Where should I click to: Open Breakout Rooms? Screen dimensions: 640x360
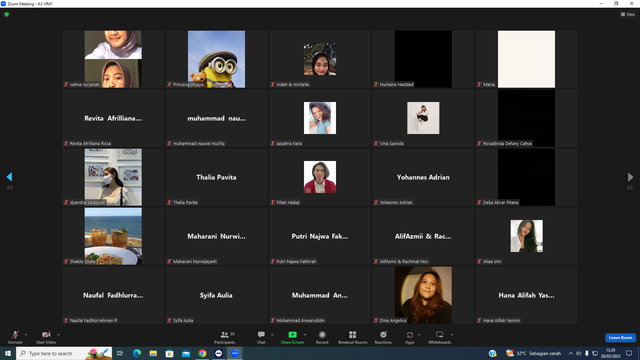353,337
